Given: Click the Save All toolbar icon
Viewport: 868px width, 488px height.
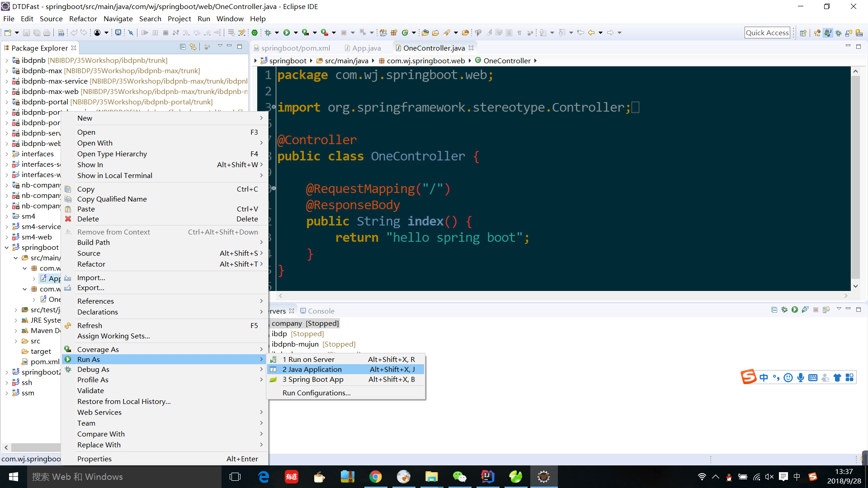Looking at the screenshot, I should (37, 33).
